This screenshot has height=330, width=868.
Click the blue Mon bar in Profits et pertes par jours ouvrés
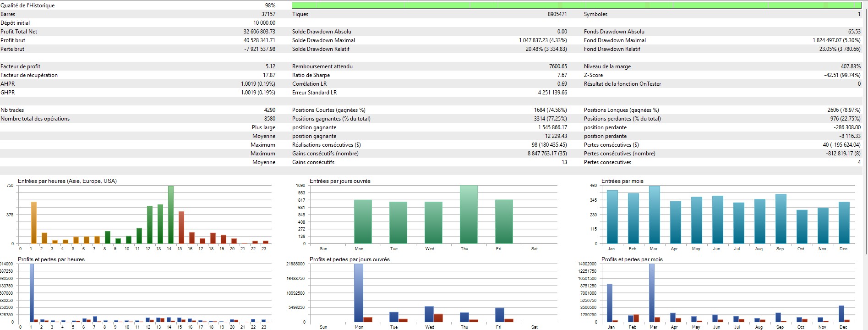(x=359, y=293)
